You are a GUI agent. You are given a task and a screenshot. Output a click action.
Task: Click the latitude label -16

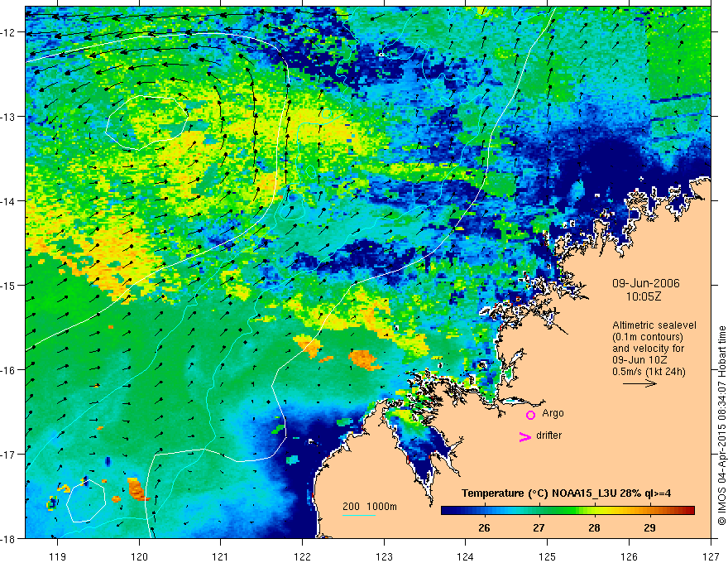8,370
